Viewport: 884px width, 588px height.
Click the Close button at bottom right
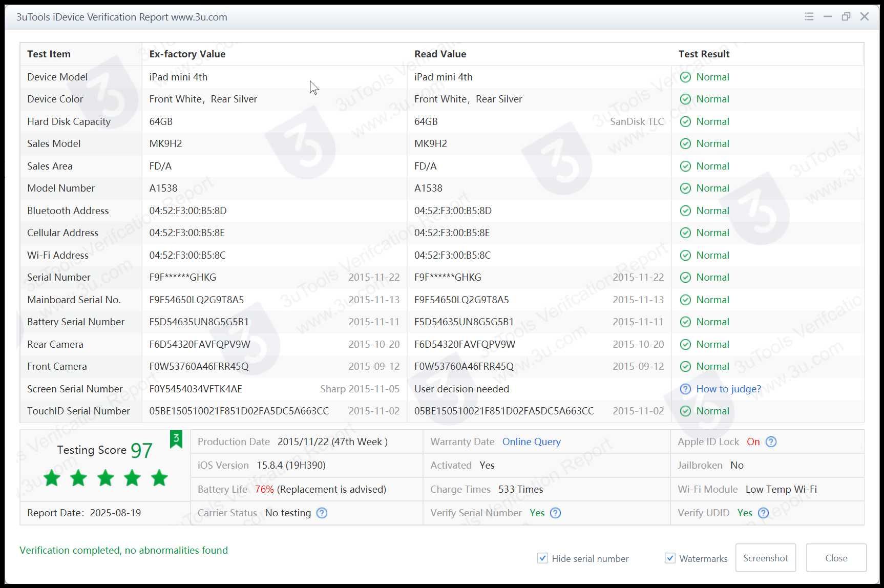pos(836,558)
